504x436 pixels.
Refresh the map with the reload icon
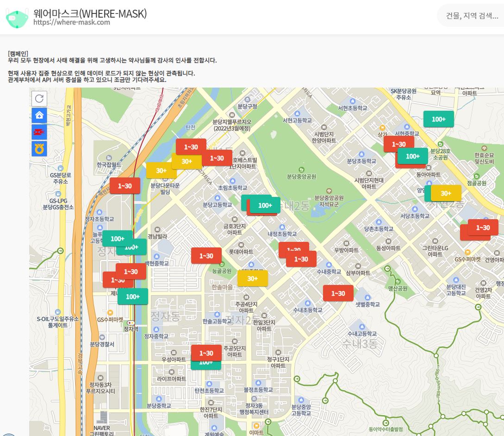point(39,99)
